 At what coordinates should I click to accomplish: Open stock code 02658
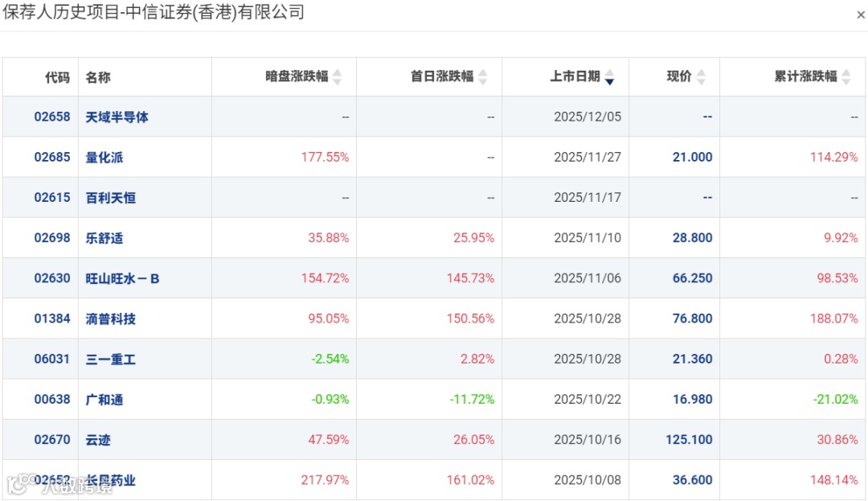pos(52,117)
